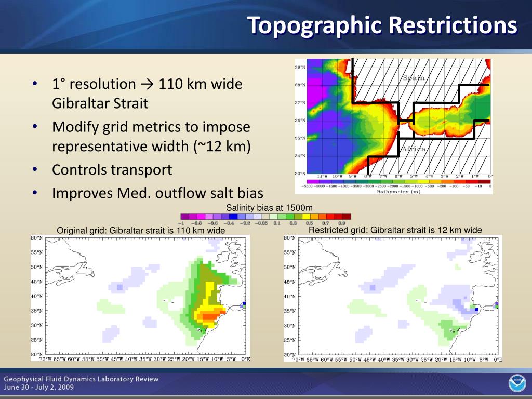Viewport: 532px width, 399px height.
Task: Select the 'Salinity bias at 1500m' heading
Action: coord(269,208)
